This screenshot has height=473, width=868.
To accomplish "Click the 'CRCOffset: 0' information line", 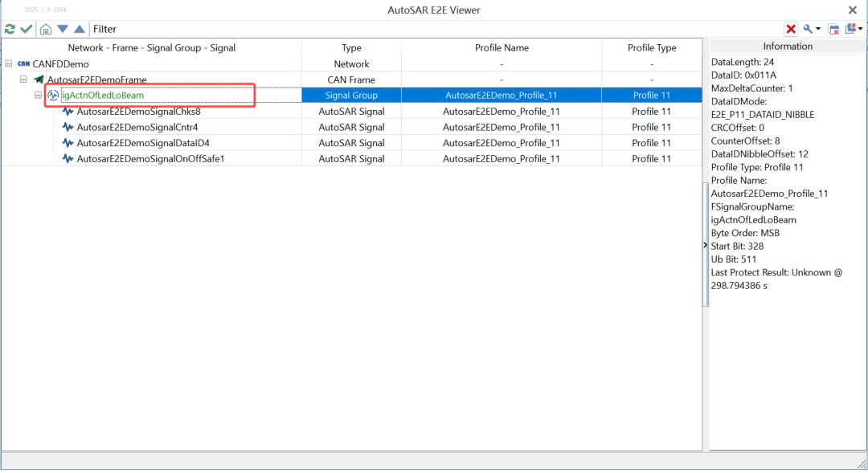I will [x=738, y=128].
